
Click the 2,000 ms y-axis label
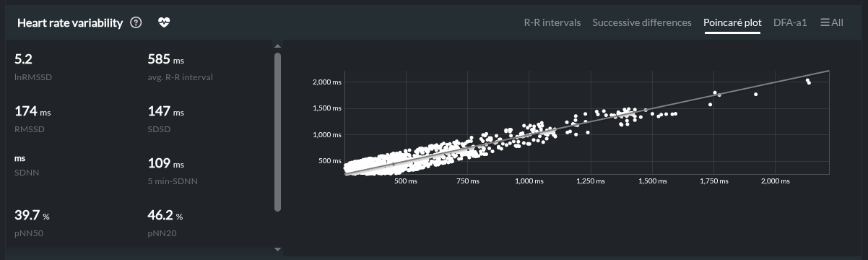(326, 82)
